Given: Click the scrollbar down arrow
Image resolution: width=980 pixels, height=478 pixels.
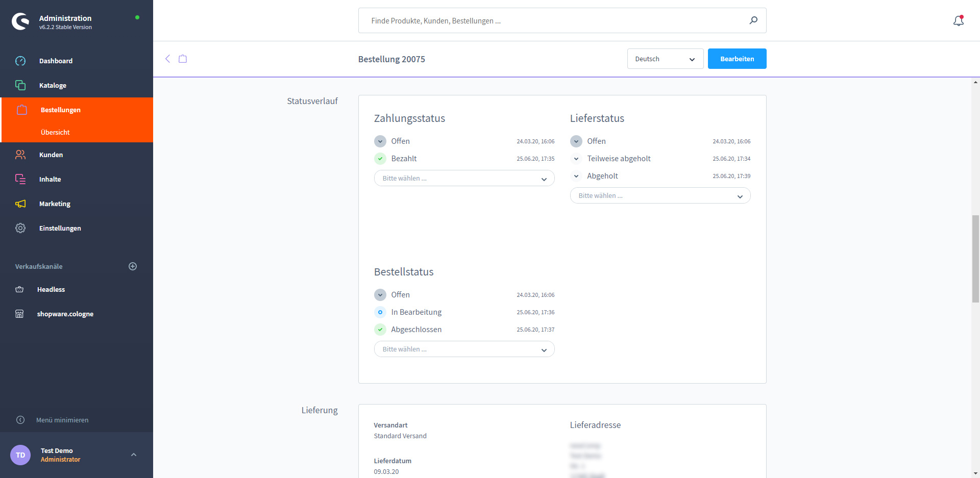Looking at the screenshot, I should pos(975,473).
